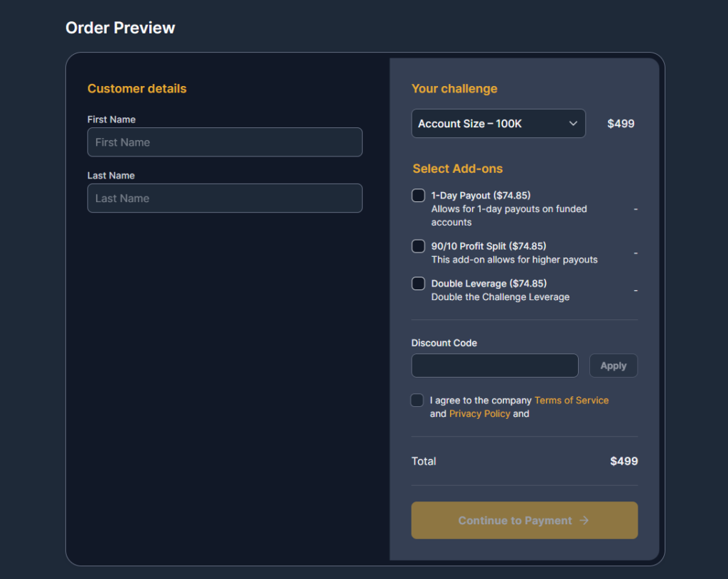The width and height of the screenshot is (728, 579).
Task: Enable the 1-Day Payout add-on checkbox
Action: [419, 196]
